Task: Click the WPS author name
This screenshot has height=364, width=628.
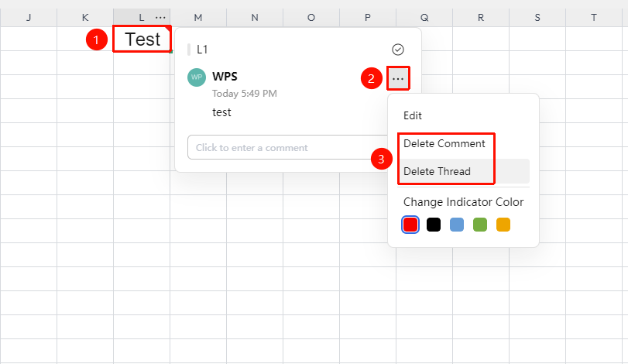Action: click(x=225, y=77)
